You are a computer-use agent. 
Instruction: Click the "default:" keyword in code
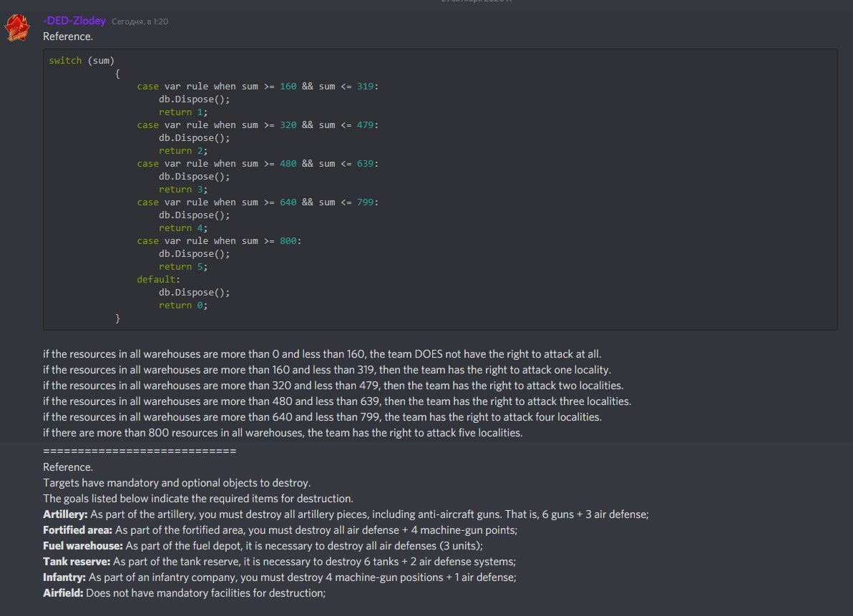tap(159, 280)
